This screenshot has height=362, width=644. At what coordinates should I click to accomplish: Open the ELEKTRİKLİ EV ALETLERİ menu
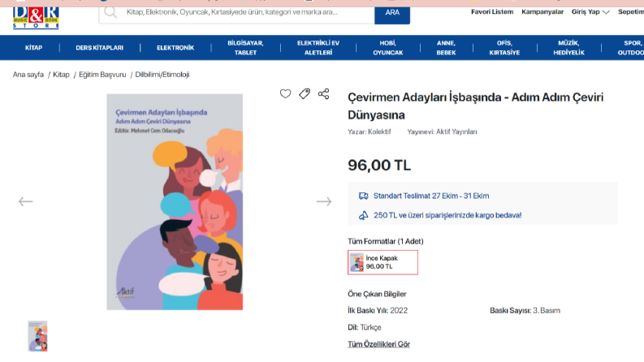point(318,48)
